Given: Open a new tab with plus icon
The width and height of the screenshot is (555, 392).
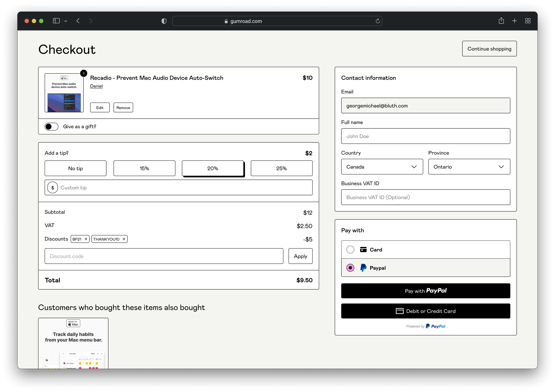Looking at the screenshot, I should click(514, 21).
